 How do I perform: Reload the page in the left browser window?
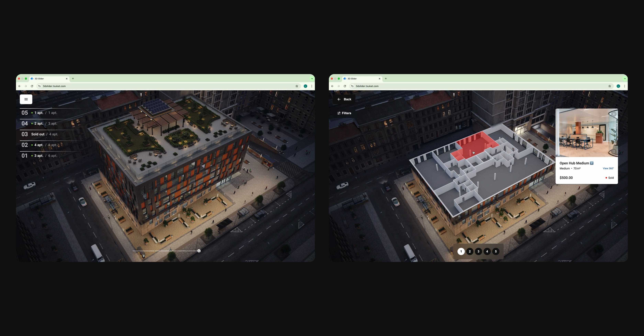tap(32, 86)
